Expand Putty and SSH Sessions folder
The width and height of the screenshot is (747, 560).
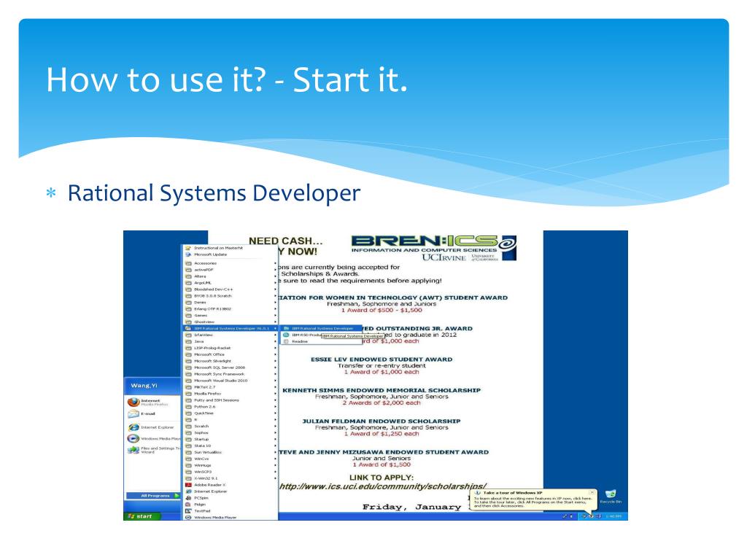(230, 400)
